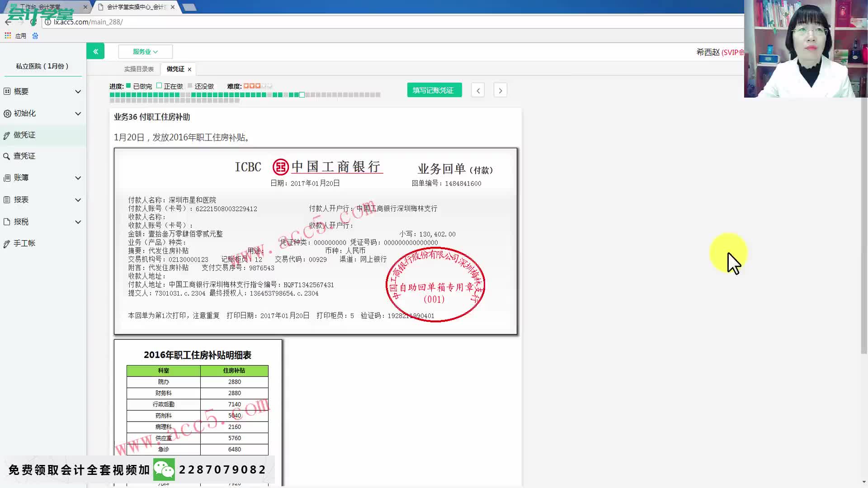Click the 概要 overview icon
The image size is (868, 488).
pos(7,91)
